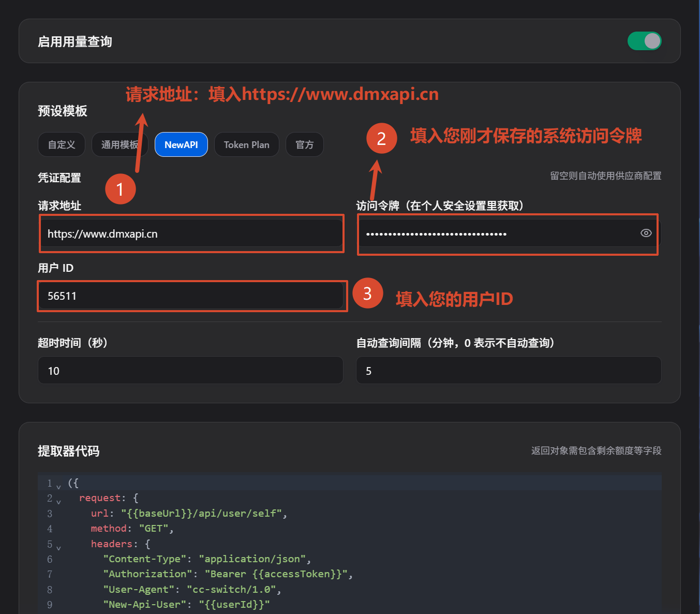
Task: Click the 自动查询间隔 input field
Action: coord(509,370)
